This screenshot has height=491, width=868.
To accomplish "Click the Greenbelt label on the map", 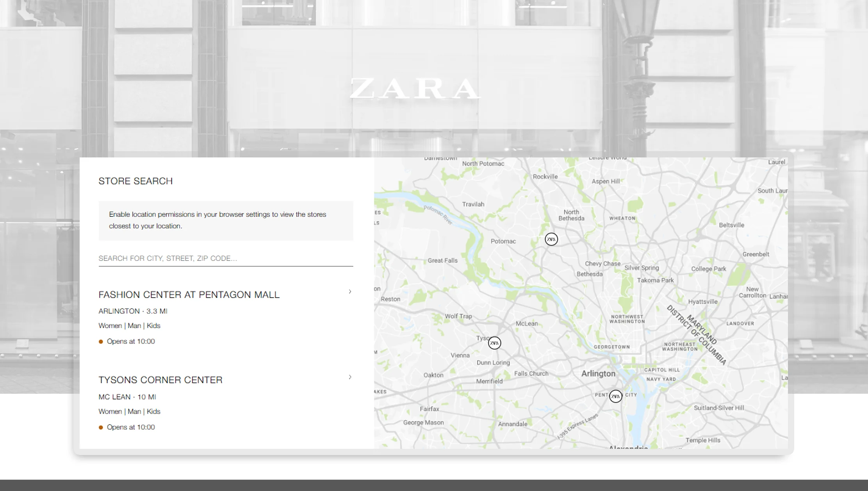I will point(756,254).
